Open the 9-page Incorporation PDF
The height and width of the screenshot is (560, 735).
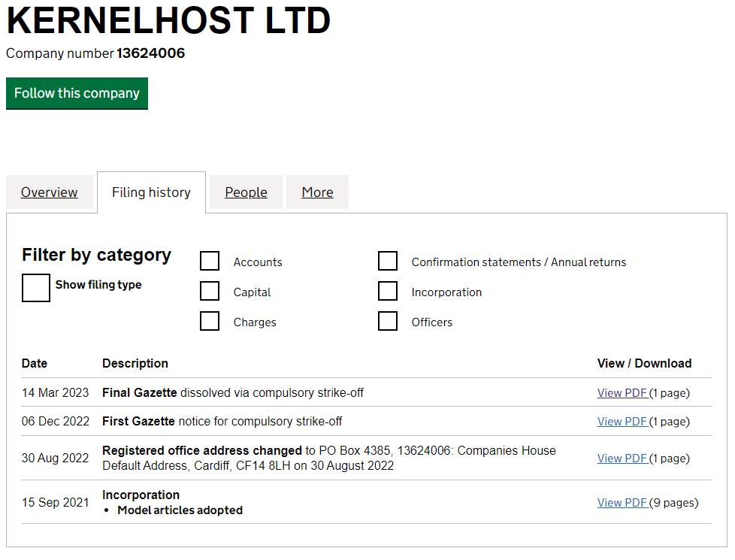pyautogui.click(x=622, y=503)
